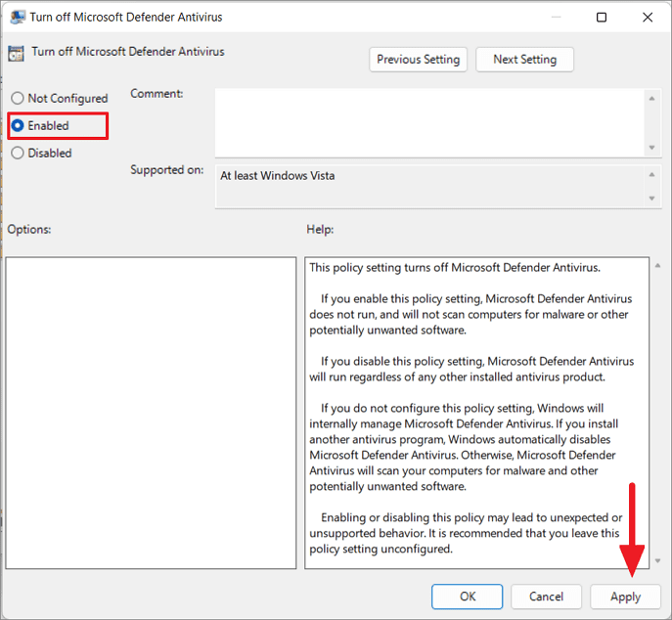Select the Enabled radio option
The height and width of the screenshot is (620, 672).
pos(40,125)
